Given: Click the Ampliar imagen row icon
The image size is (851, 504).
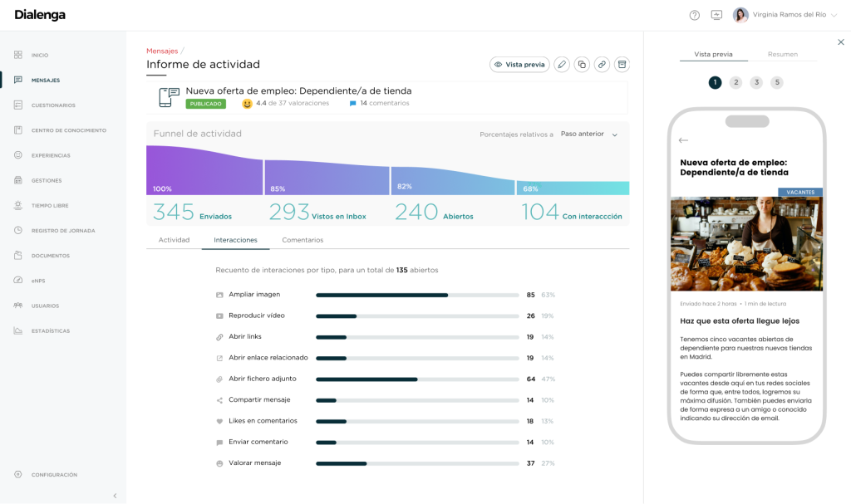Looking at the screenshot, I should click(x=219, y=295).
